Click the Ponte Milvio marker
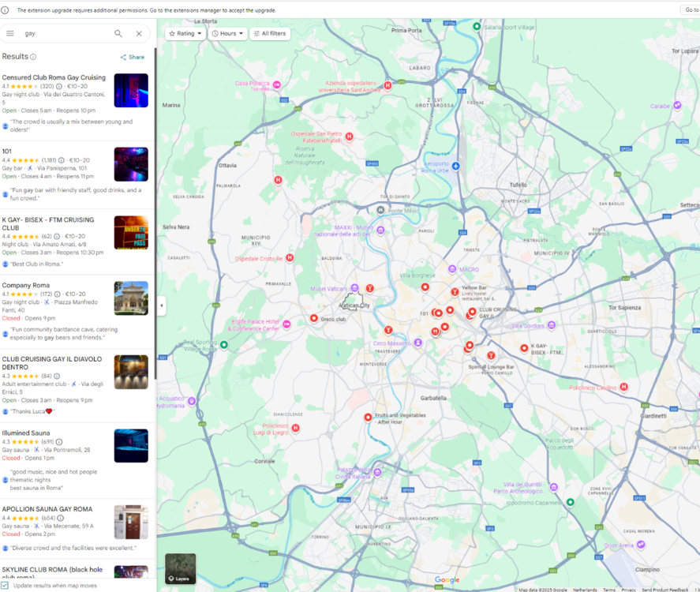 [x=380, y=210]
